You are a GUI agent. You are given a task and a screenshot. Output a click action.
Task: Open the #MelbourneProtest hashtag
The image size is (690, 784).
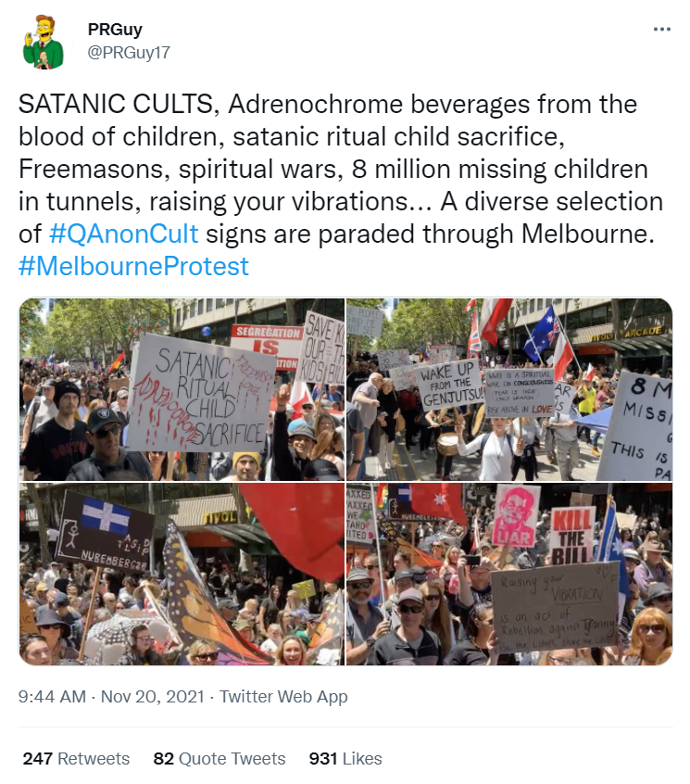click(133, 267)
